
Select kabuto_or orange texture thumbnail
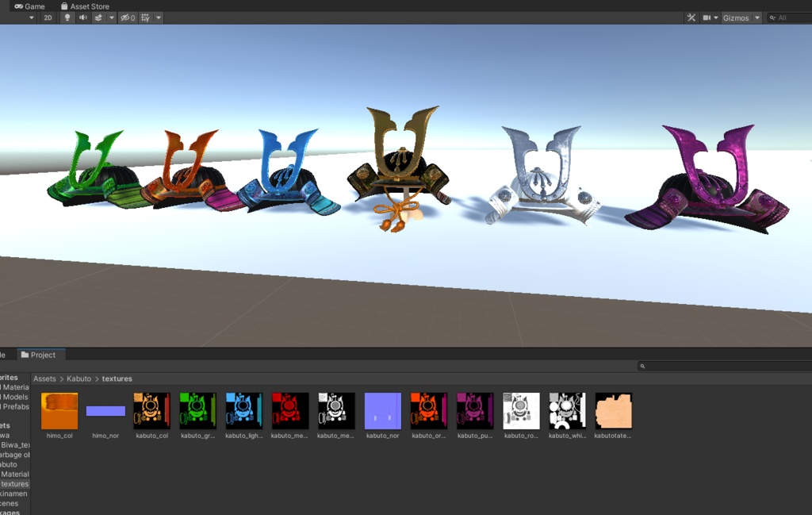coord(429,411)
